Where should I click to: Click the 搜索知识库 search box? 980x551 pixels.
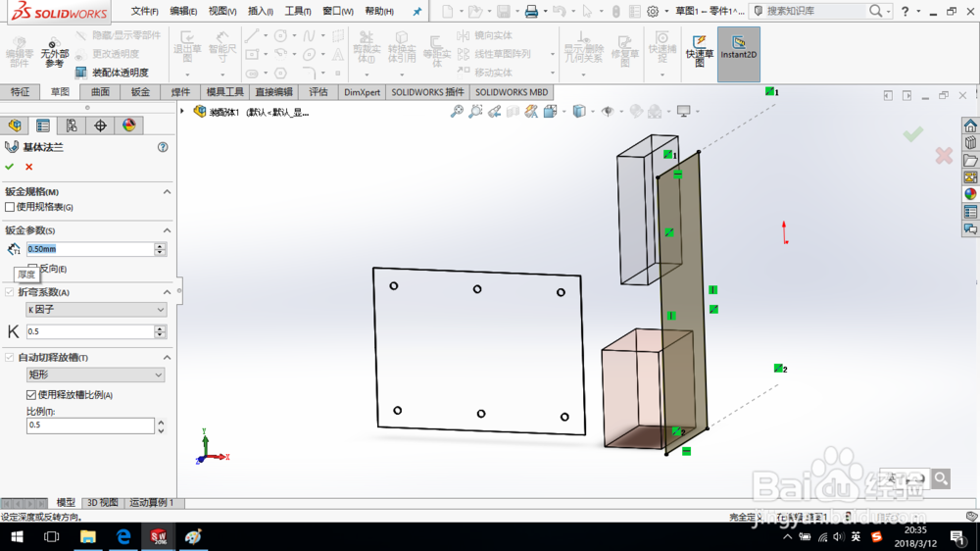coord(815,11)
